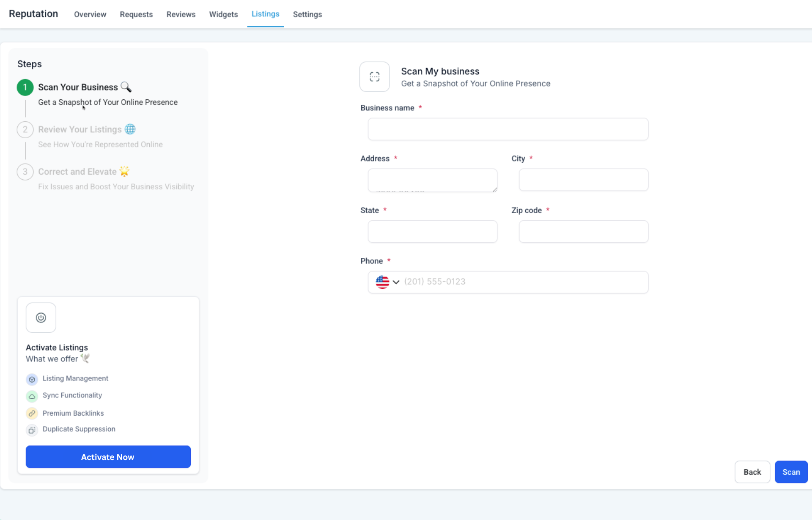This screenshot has width=812, height=520.
Task: Click the Listing Management cube icon
Action: (32, 379)
